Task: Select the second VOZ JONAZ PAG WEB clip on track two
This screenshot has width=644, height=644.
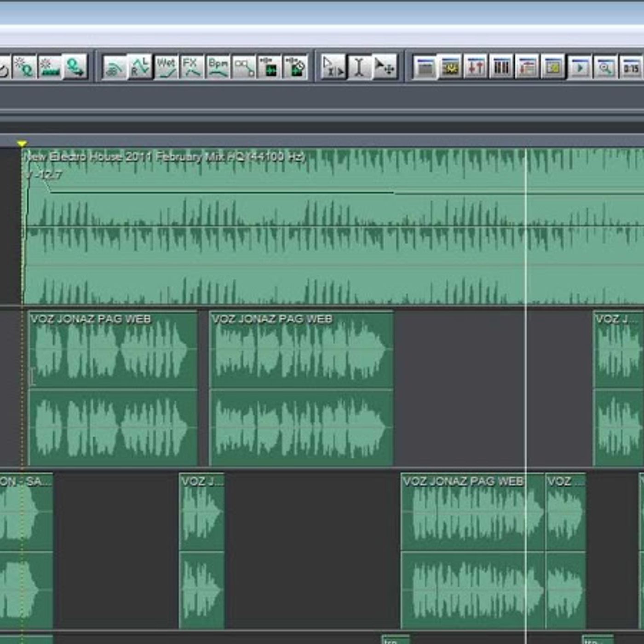Action: tap(301, 389)
